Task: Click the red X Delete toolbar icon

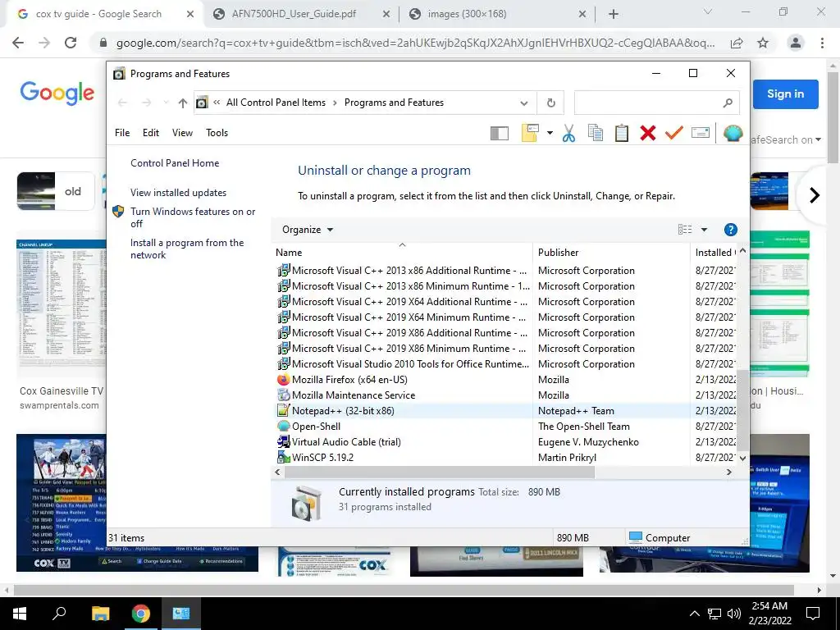Action: pyautogui.click(x=648, y=133)
